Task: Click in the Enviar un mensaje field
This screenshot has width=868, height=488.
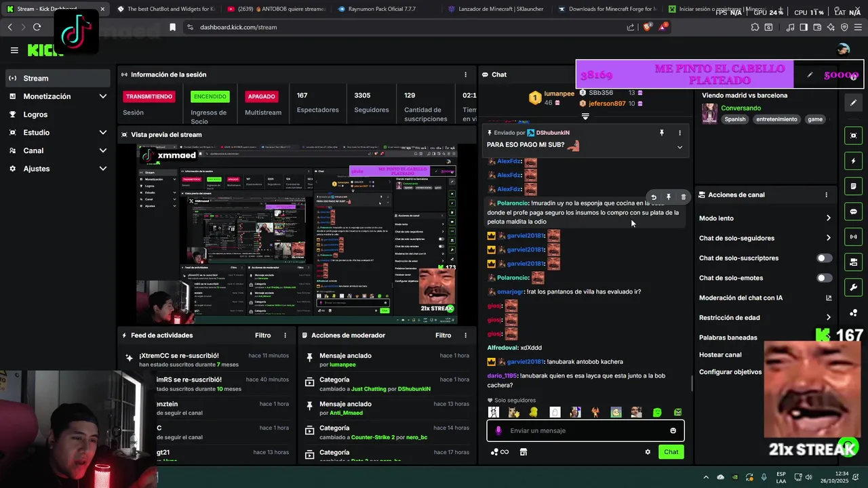Action: click(585, 431)
